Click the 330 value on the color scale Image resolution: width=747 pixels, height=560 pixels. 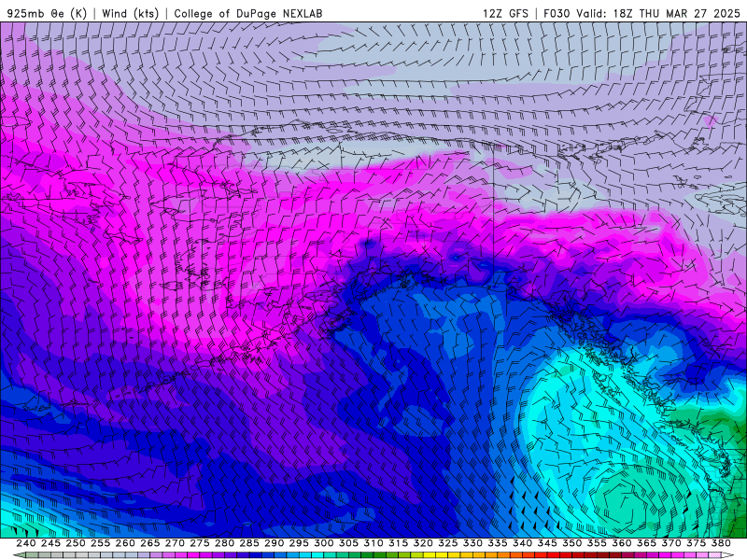point(472,543)
